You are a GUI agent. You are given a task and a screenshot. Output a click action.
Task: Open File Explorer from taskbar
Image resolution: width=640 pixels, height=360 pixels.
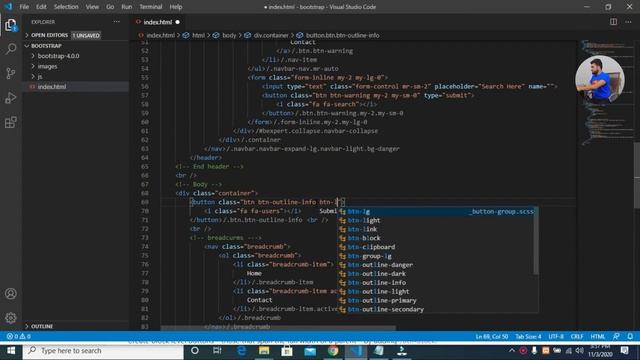(x=264, y=351)
